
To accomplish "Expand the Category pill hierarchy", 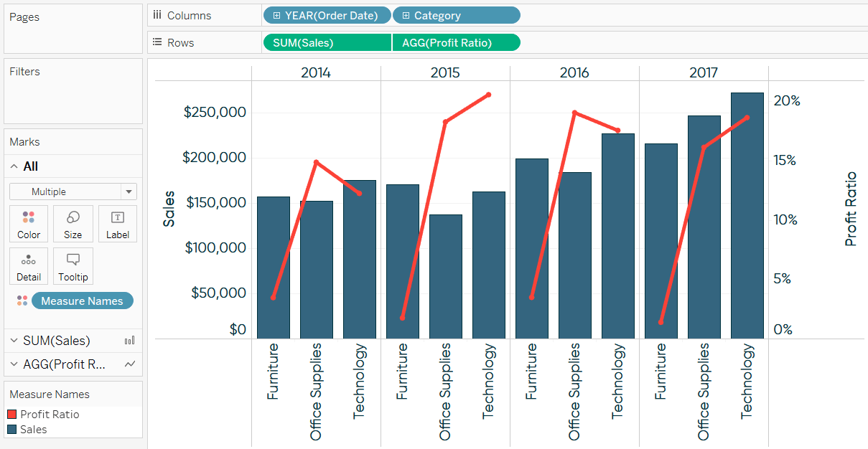I will tap(408, 14).
